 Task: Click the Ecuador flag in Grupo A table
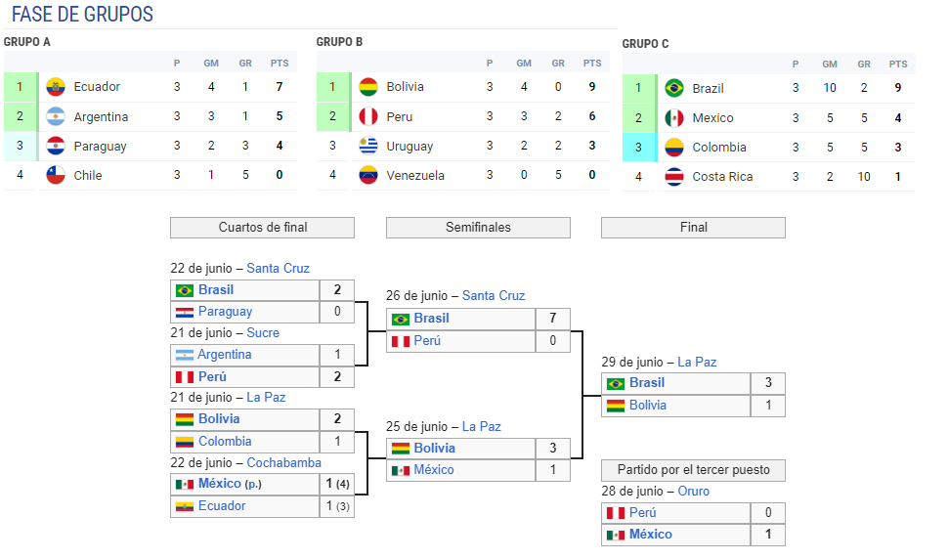click(x=56, y=87)
